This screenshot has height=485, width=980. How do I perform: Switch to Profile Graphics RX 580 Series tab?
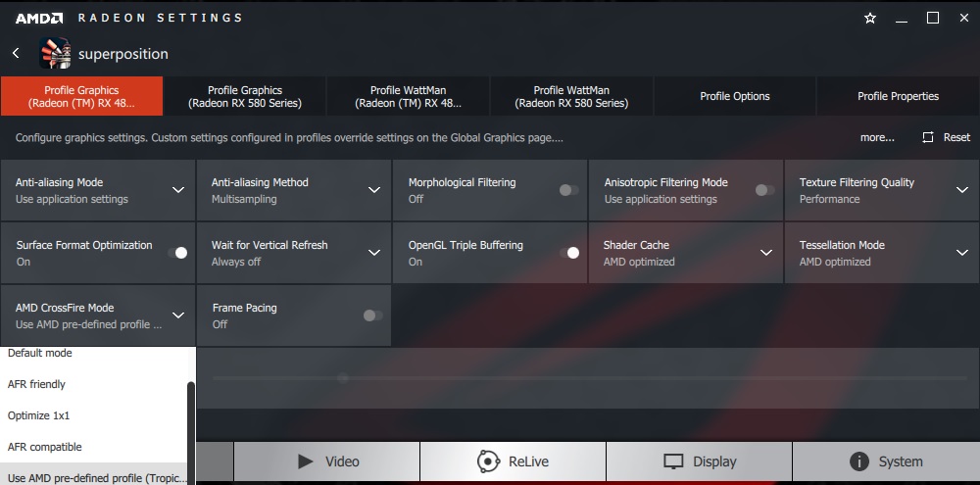coord(245,96)
